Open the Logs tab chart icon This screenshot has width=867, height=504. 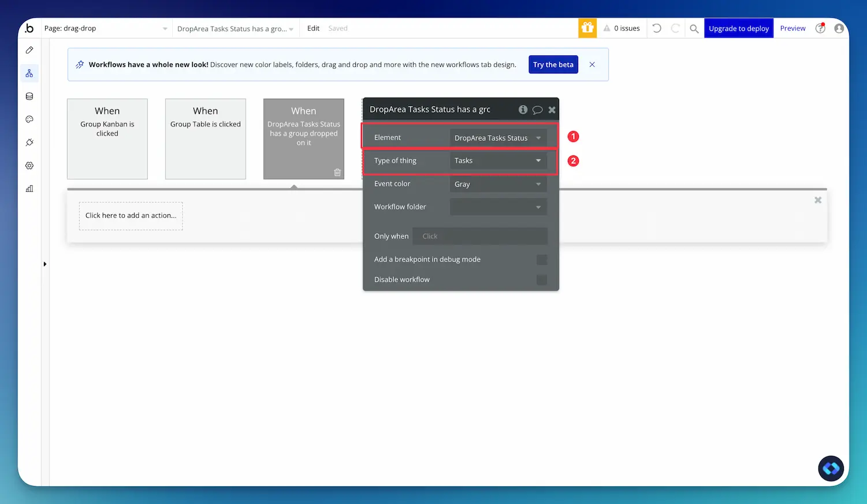[x=29, y=189]
